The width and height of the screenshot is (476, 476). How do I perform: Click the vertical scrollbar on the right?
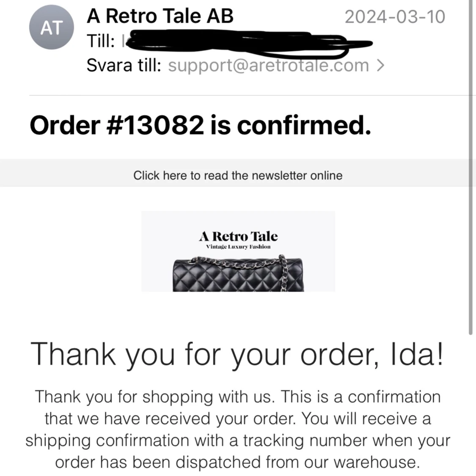pos(470,169)
